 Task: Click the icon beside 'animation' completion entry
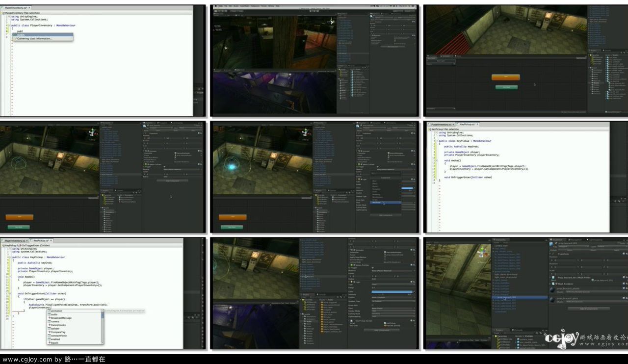(49, 311)
